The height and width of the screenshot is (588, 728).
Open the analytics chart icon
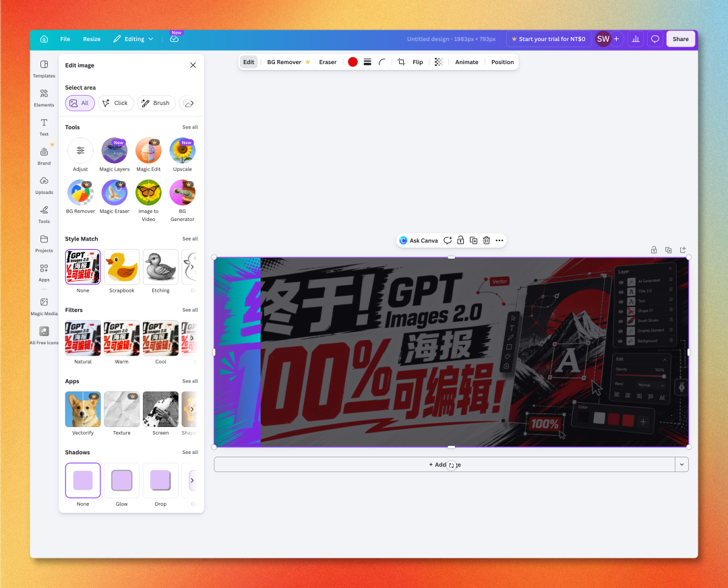pyautogui.click(x=636, y=39)
